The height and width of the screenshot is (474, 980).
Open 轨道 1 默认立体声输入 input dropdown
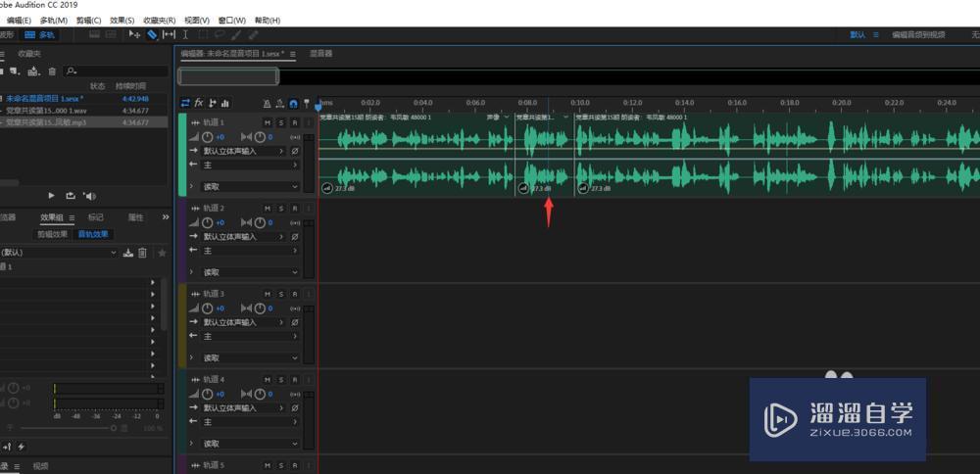tap(244, 151)
